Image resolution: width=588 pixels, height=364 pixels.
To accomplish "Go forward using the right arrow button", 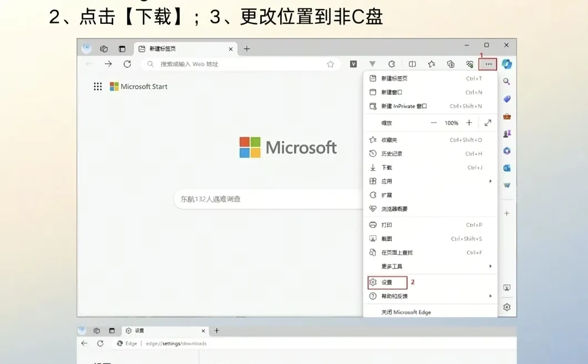I will point(108,64).
